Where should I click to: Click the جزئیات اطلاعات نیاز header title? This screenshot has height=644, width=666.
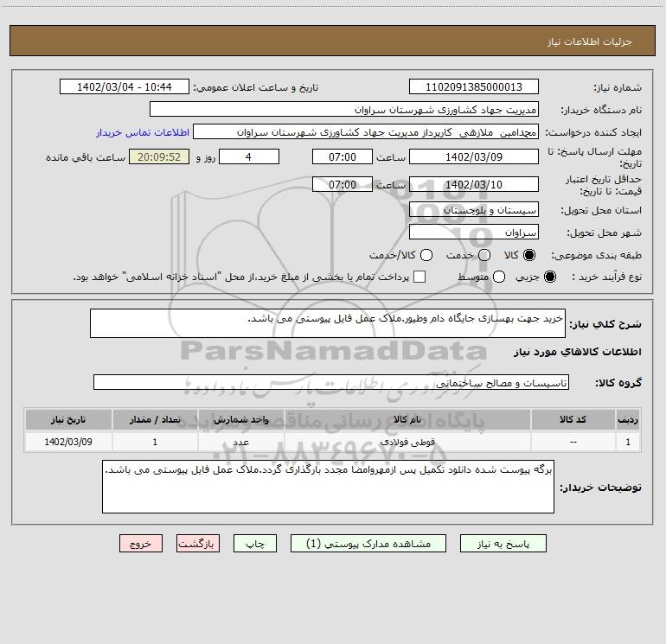[x=590, y=41]
